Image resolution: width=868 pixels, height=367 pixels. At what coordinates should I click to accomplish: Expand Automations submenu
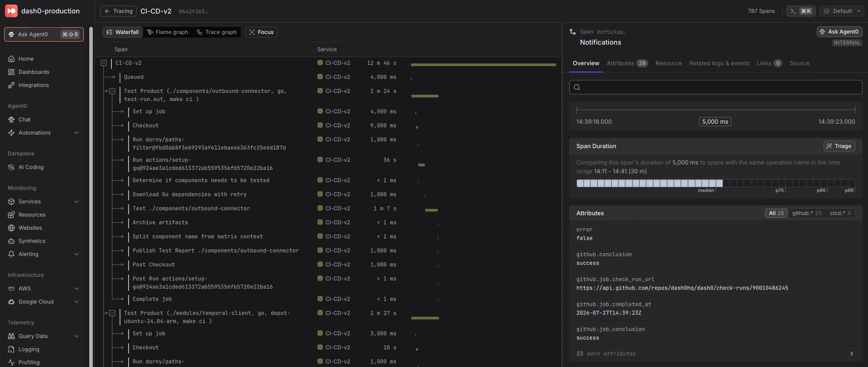77,133
